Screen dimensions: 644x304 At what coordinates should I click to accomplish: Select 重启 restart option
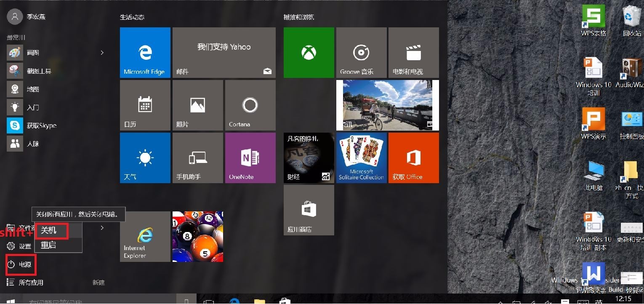pos(59,245)
